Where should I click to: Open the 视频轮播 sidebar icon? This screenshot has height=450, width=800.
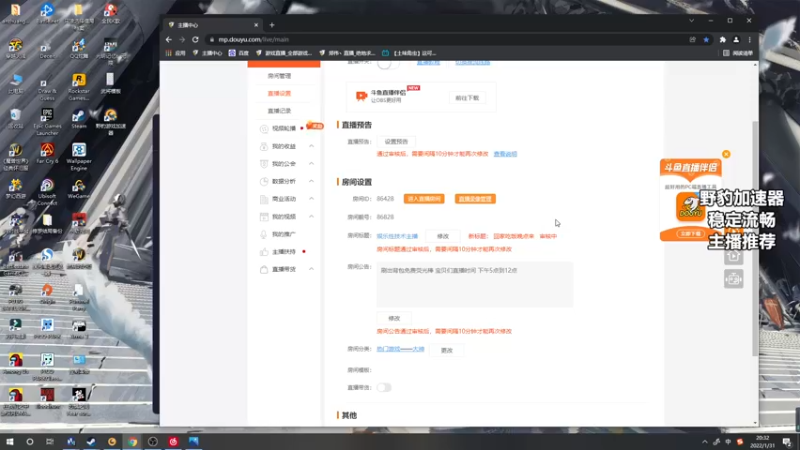click(x=264, y=129)
